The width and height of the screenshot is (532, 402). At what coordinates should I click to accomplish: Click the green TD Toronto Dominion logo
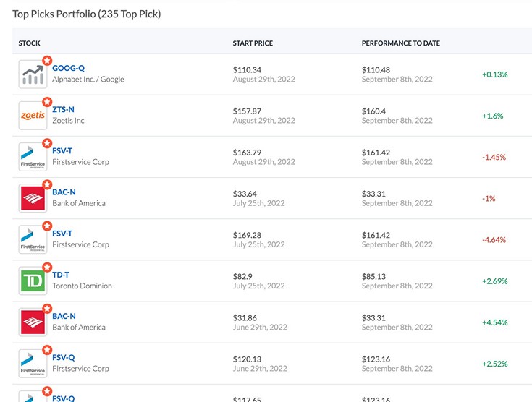click(x=33, y=281)
